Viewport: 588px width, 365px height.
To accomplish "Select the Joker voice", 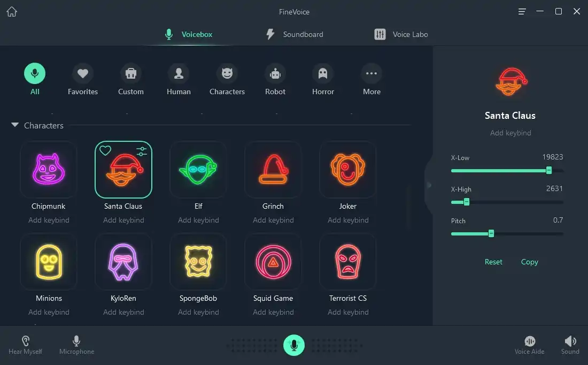I will [x=347, y=169].
